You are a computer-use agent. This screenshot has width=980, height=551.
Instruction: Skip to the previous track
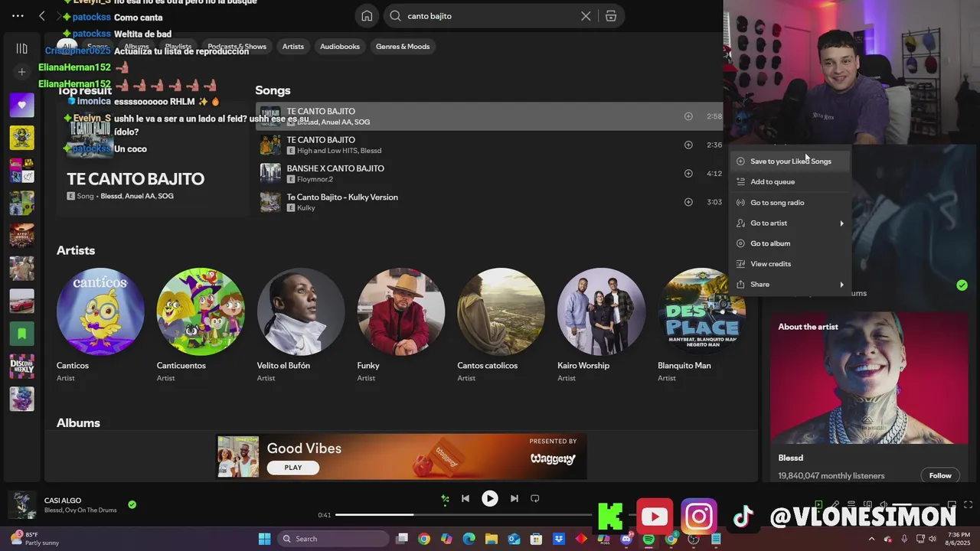465,498
